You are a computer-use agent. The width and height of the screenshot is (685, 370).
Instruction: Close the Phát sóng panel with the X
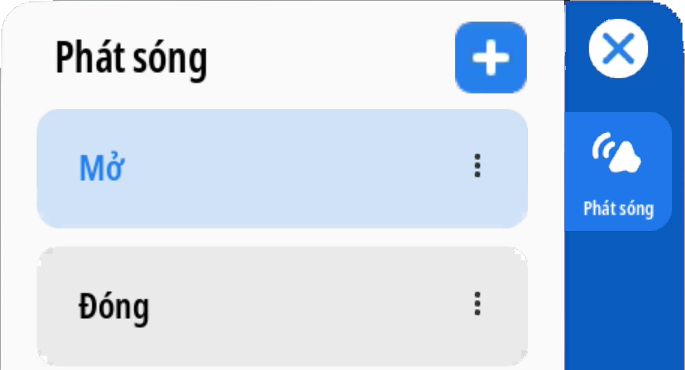pos(618,48)
